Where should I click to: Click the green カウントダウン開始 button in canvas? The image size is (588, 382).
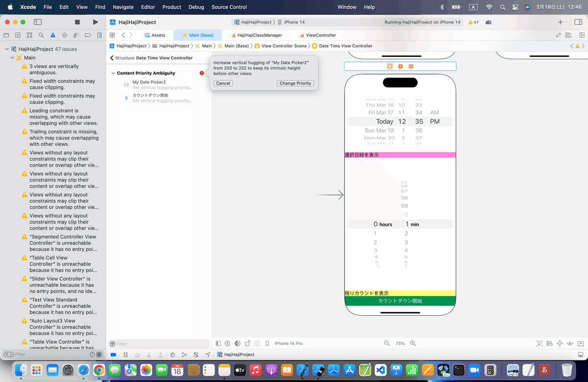400,301
